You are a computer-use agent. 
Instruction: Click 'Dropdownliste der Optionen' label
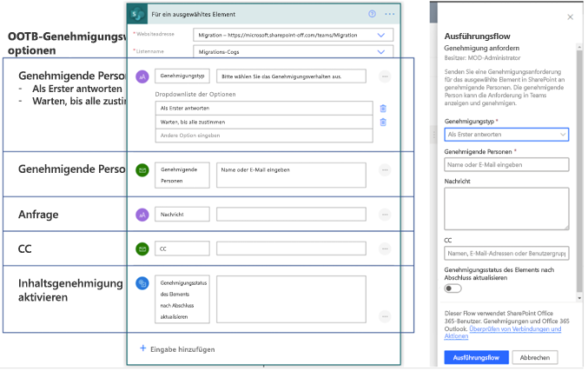195,94
